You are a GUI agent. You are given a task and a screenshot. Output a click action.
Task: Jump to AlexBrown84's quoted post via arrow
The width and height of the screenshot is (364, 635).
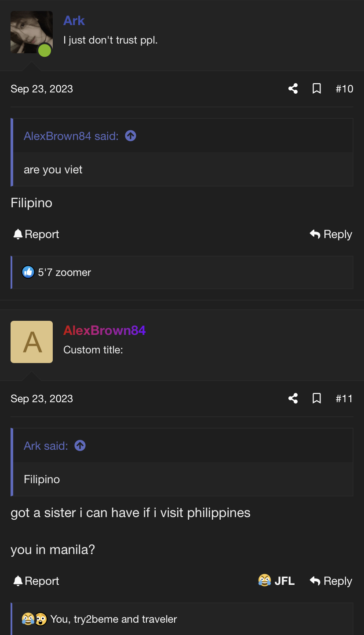coord(131,136)
